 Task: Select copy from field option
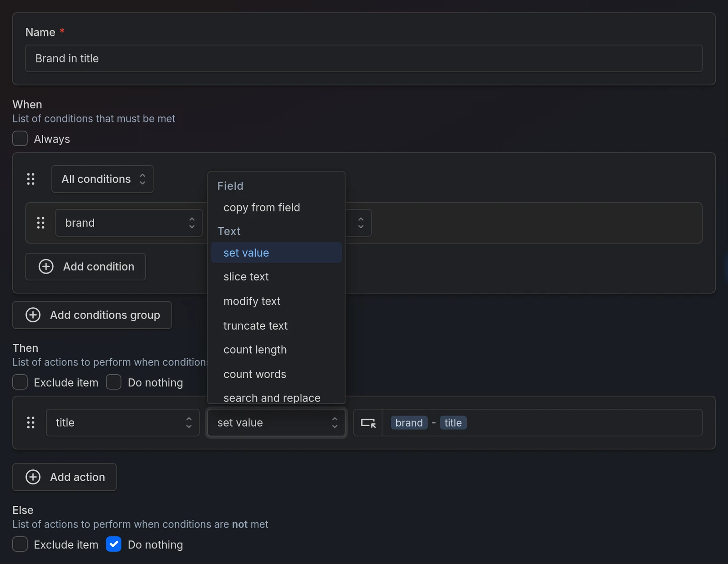pyautogui.click(x=276, y=208)
